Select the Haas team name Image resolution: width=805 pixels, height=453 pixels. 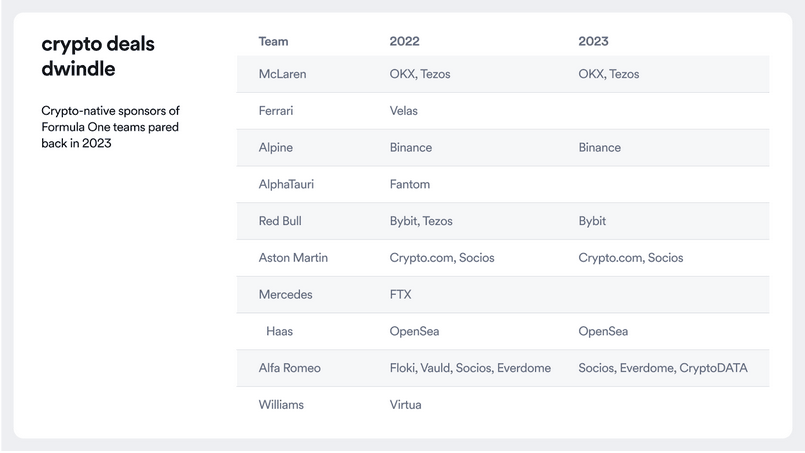(280, 331)
